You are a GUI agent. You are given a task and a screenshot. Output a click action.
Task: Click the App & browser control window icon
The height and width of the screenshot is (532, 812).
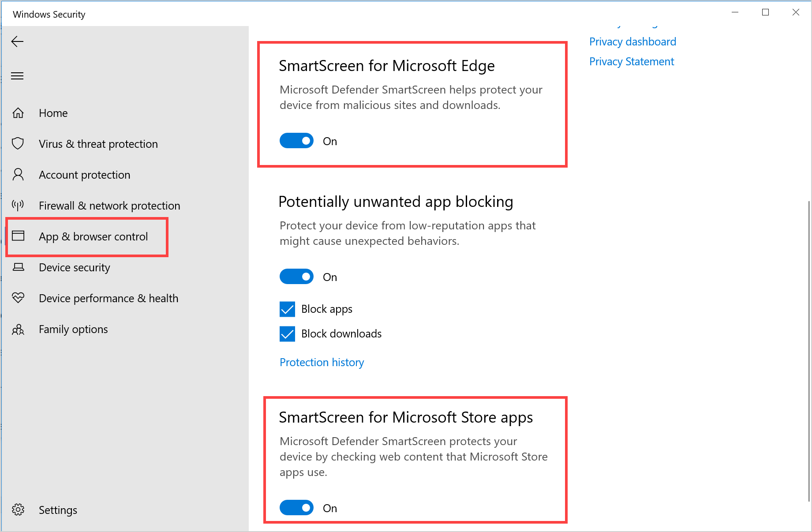18,236
